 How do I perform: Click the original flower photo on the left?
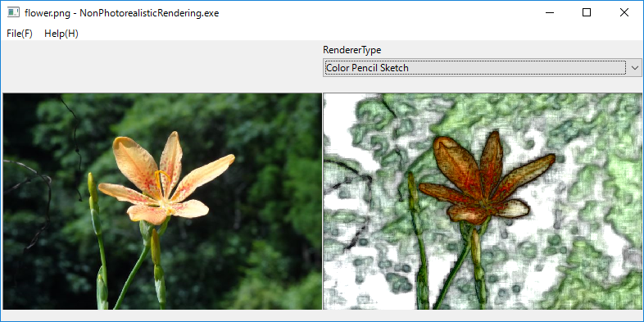(163, 202)
